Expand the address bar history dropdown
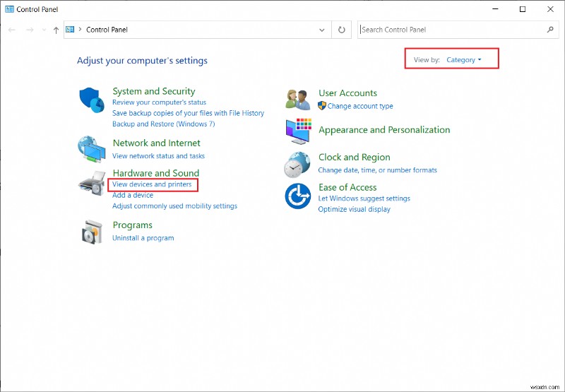Image resolution: width=565 pixels, height=392 pixels. tap(322, 30)
